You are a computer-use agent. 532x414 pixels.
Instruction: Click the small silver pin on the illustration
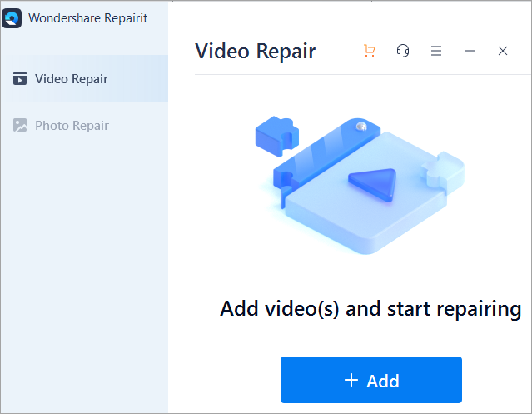tap(360, 126)
